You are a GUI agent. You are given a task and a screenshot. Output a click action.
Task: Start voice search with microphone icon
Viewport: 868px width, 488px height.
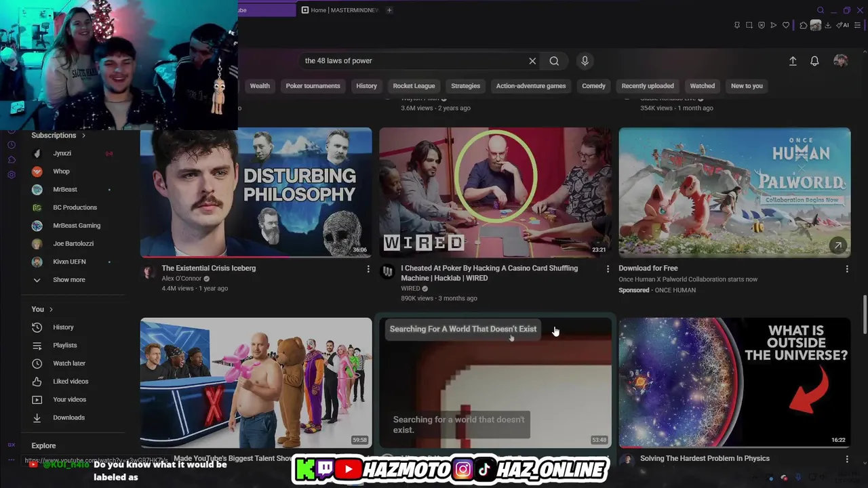585,61
